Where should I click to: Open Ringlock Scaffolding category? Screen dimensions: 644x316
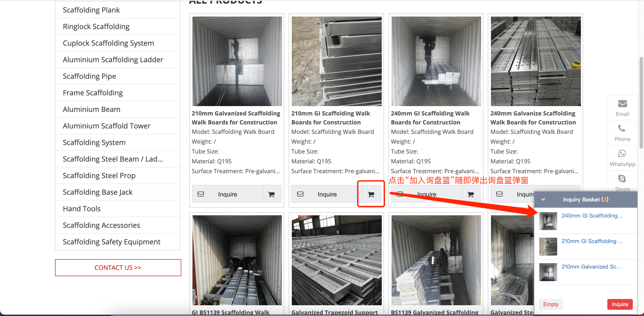click(96, 26)
